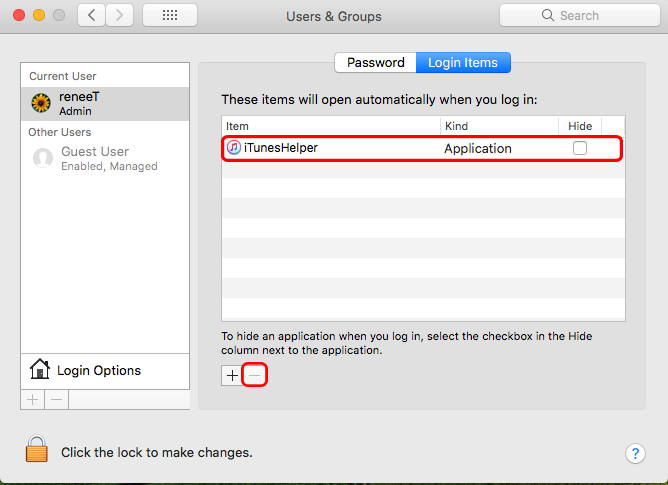Click the help question mark button
This screenshot has width=668, height=485.
tap(635, 453)
